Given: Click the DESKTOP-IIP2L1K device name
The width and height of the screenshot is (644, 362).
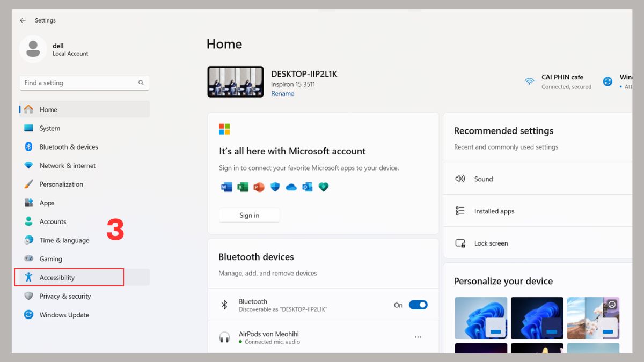Looking at the screenshot, I should coord(304,74).
